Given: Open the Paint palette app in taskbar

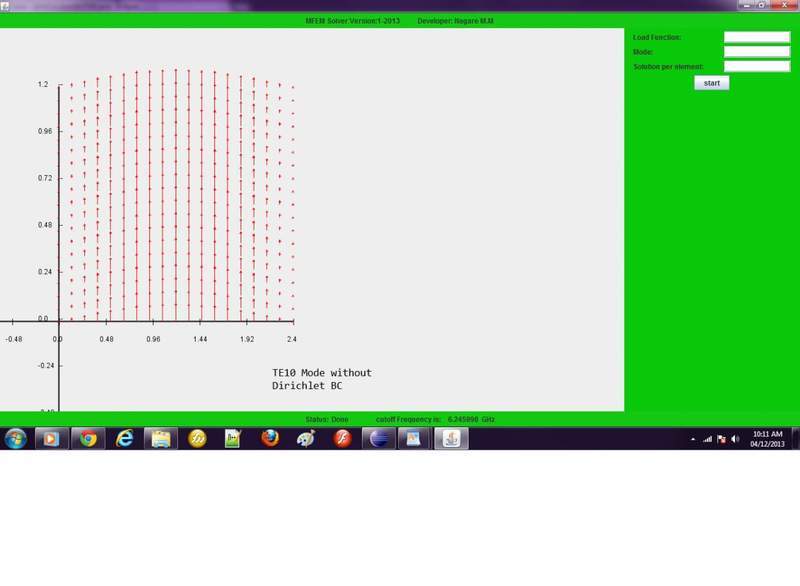Looking at the screenshot, I should [306, 438].
